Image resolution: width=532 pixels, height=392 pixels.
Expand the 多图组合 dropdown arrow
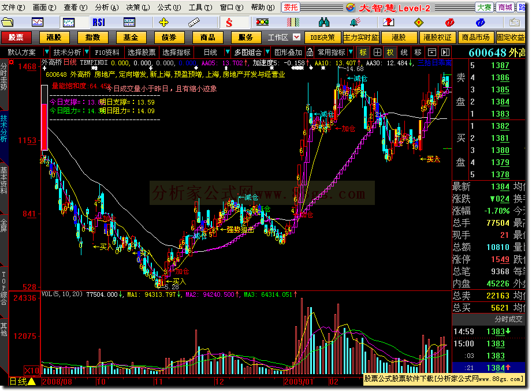pyautogui.click(x=267, y=52)
